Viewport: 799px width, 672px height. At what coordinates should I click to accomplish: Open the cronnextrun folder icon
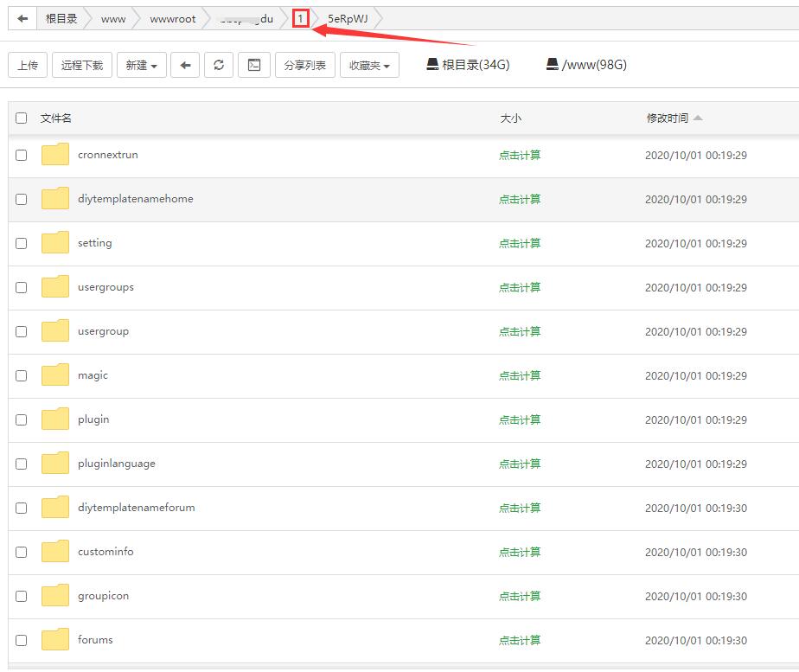[55, 155]
